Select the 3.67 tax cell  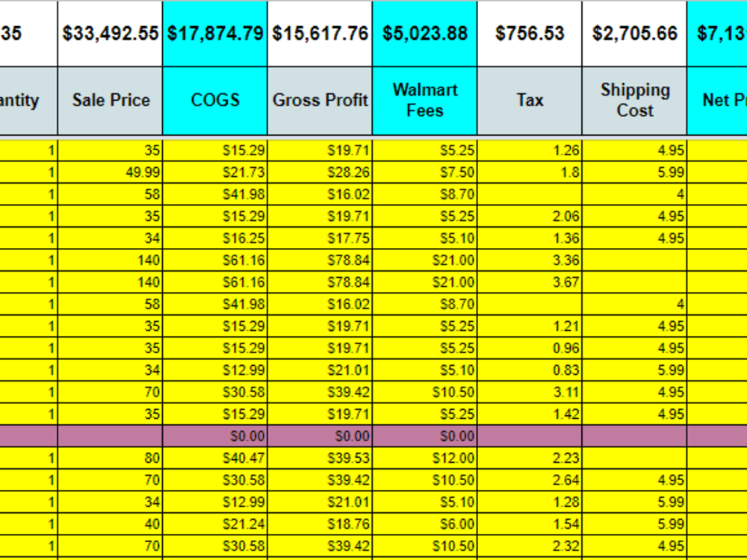(530, 282)
